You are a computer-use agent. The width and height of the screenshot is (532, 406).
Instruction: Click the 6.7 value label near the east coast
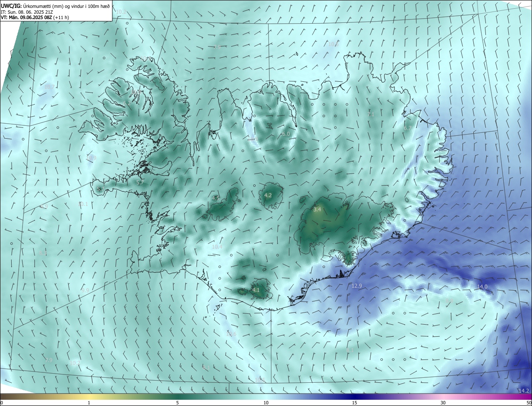coord(407,128)
